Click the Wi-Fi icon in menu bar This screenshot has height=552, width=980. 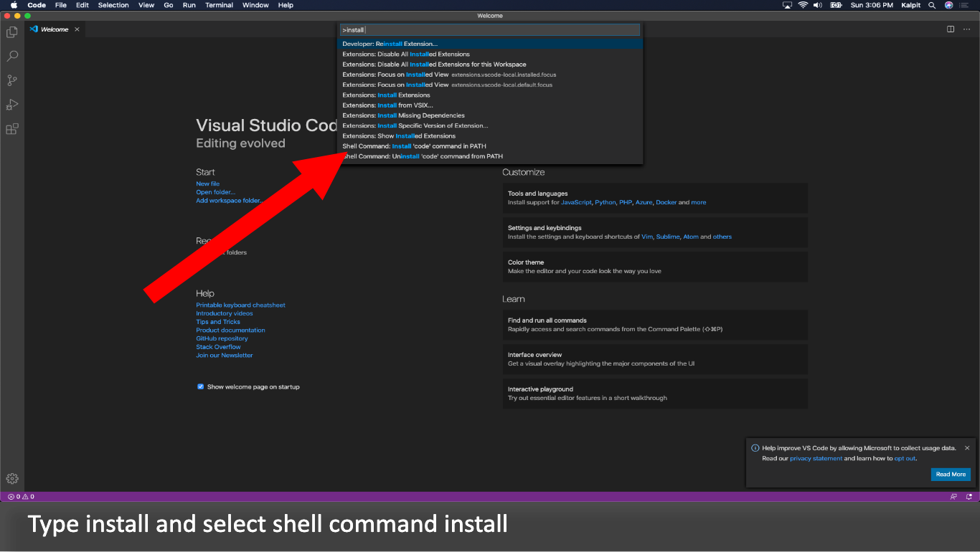pyautogui.click(x=803, y=5)
